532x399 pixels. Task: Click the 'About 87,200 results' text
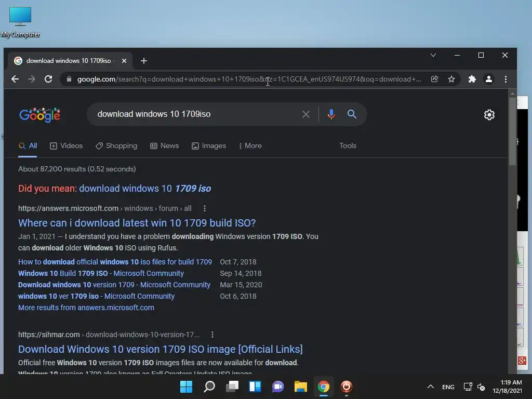coord(77,169)
